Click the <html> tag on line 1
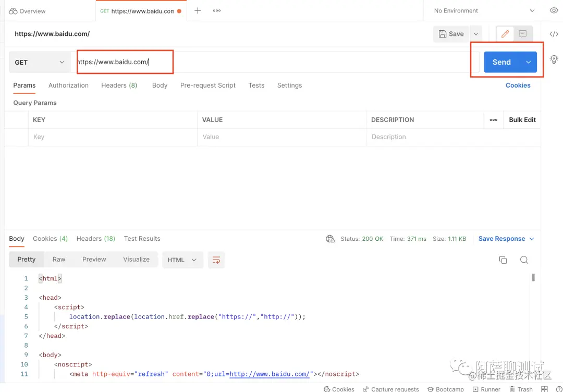563x392 pixels. tap(50, 278)
